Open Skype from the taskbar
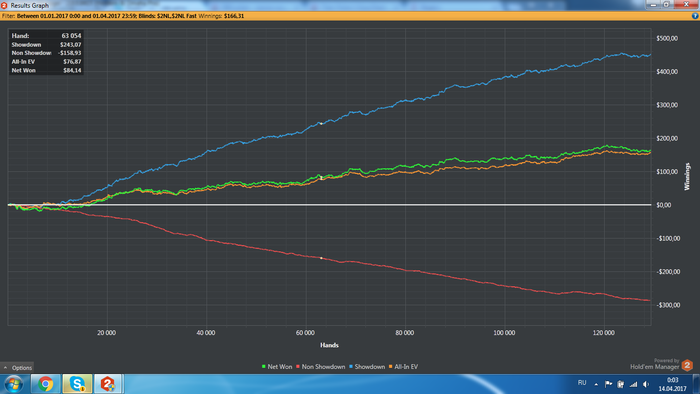The image size is (700, 394). tap(77, 384)
